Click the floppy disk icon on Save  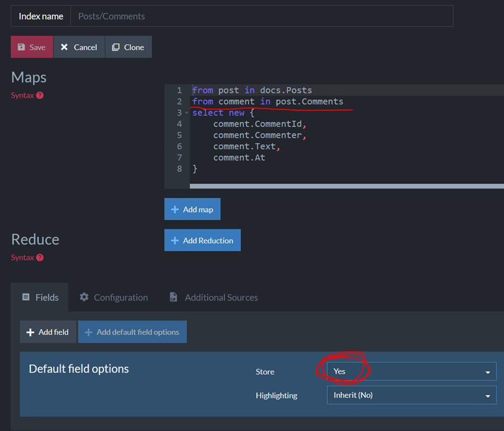coord(21,47)
